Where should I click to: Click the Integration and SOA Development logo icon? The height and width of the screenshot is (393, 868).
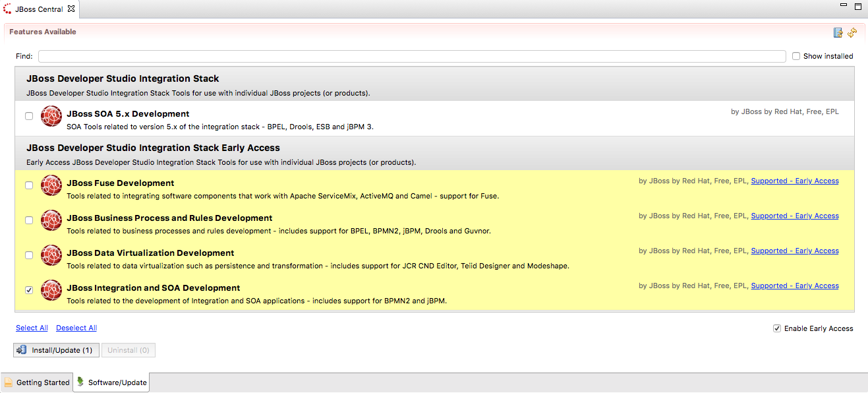(51, 290)
